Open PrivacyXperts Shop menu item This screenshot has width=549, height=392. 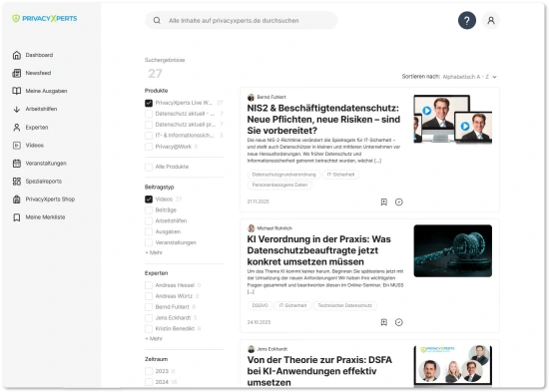50,199
